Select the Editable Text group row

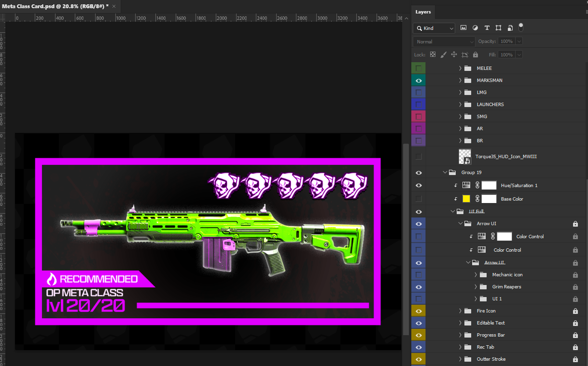[499, 323]
